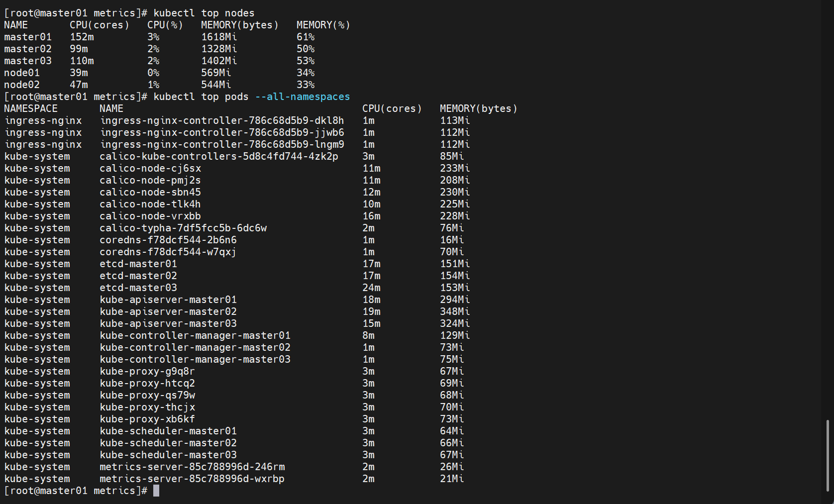Click the kube-scheduler-master03 pod name
Viewport: 834px width, 504px height.
tap(168, 455)
